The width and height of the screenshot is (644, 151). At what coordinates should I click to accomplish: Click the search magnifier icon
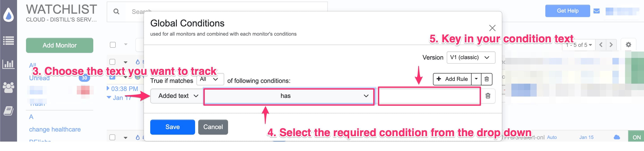(116, 11)
